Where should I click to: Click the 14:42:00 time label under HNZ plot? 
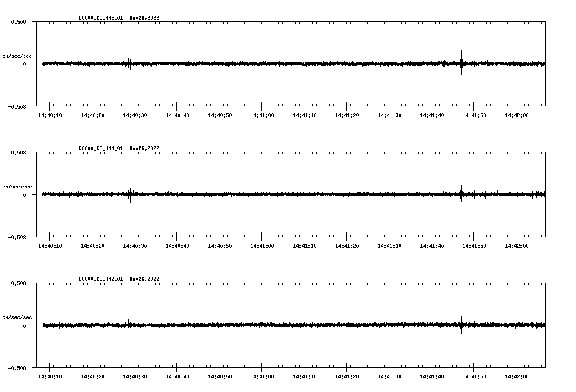pyautogui.click(x=516, y=377)
